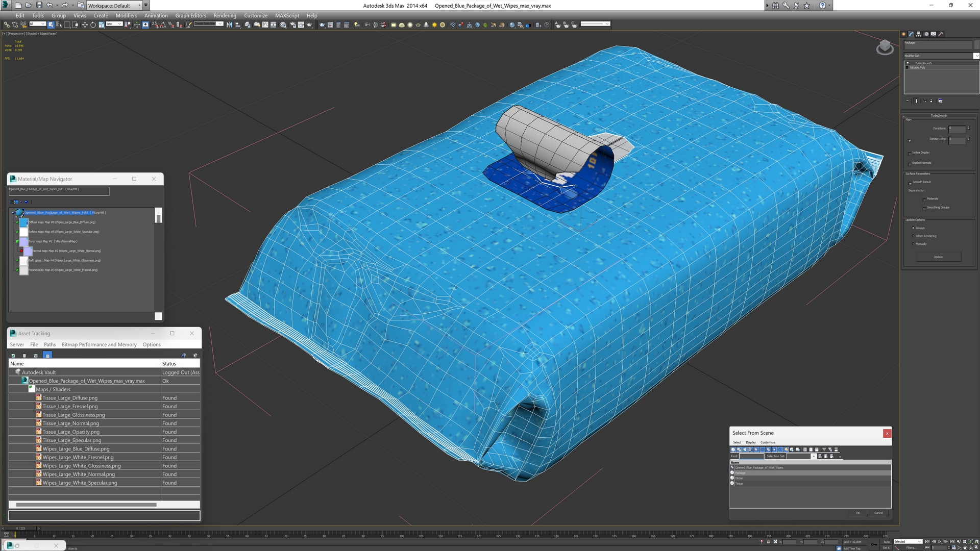Open the selection filter All dropdown
980x551 pixels.
[37, 24]
